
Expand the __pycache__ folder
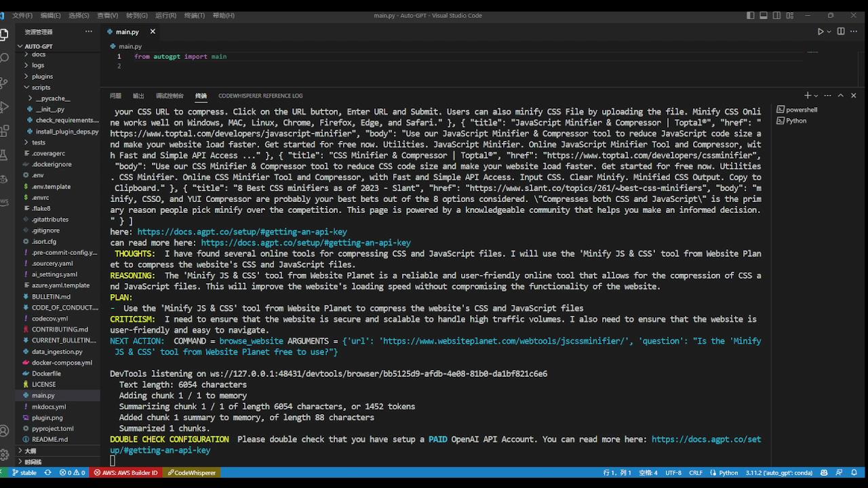tap(58, 98)
